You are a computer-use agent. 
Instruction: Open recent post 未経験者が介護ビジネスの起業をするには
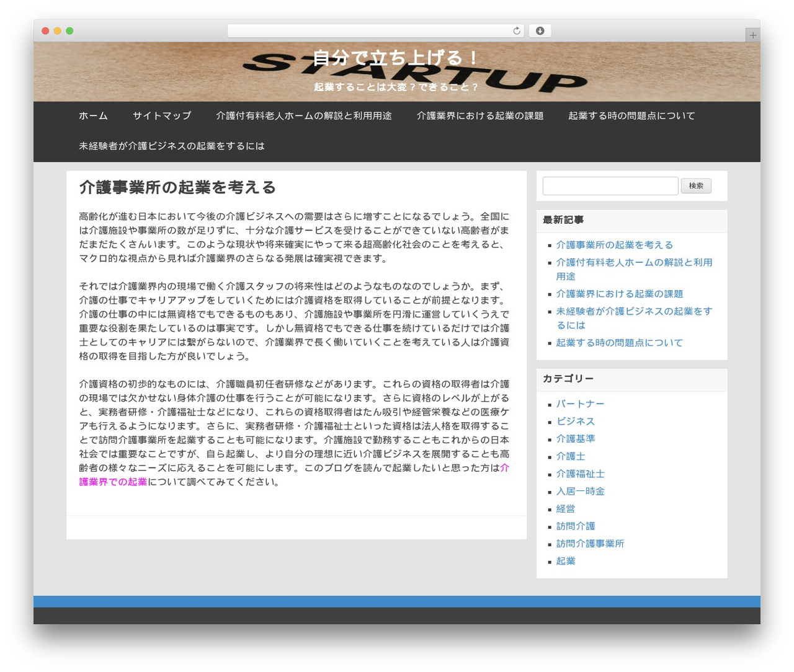pos(634,318)
